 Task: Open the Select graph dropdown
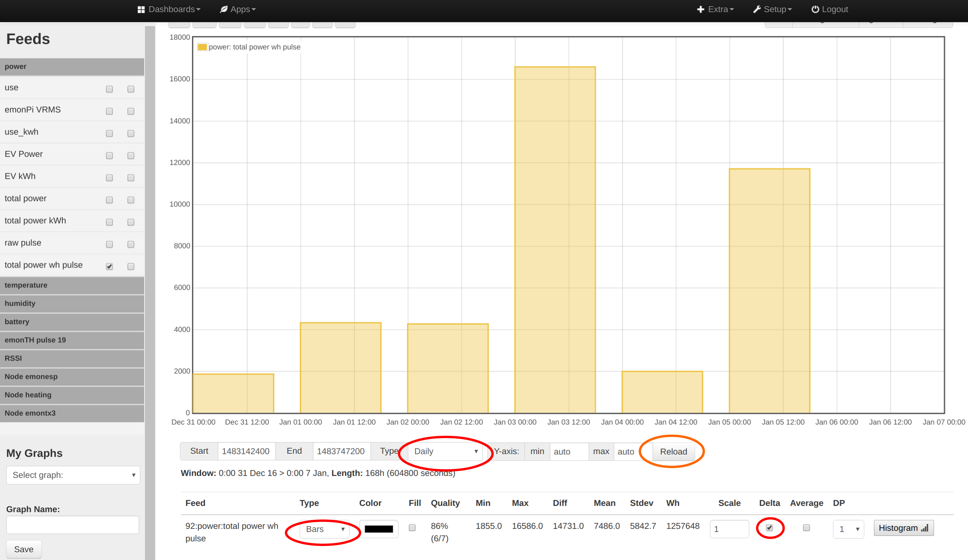click(x=73, y=475)
